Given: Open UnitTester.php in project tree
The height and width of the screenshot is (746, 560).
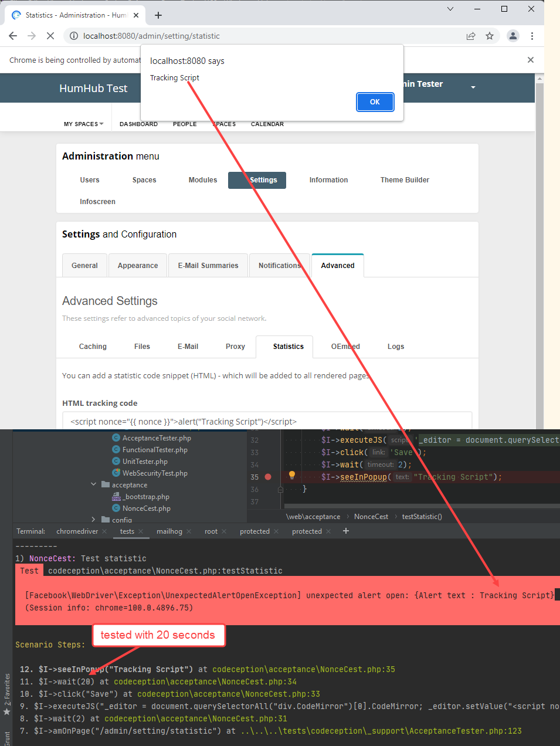Looking at the screenshot, I should (x=145, y=462).
